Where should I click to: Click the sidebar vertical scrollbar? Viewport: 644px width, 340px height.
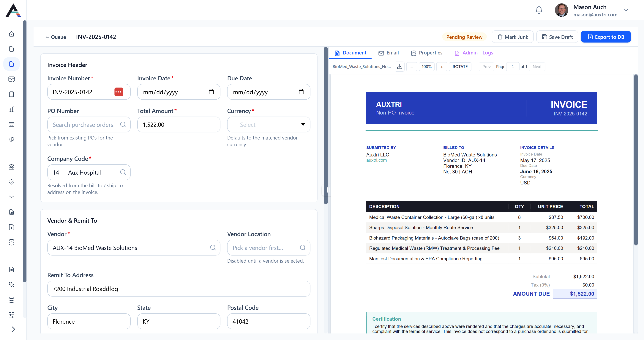coord(25,151)
